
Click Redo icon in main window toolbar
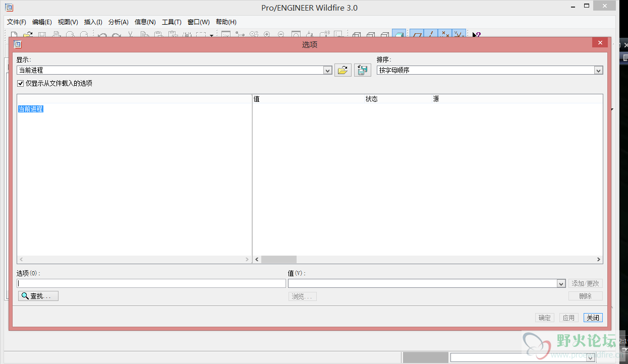[x=117, y=35]
